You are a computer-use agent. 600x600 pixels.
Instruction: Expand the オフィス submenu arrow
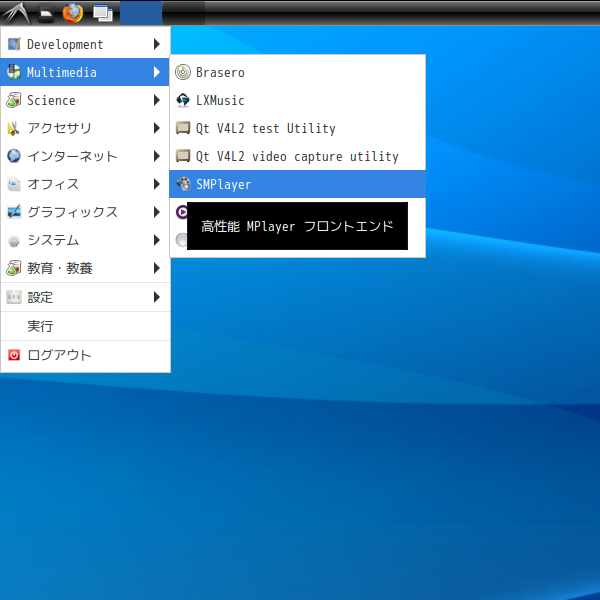(x=157, y=184)
